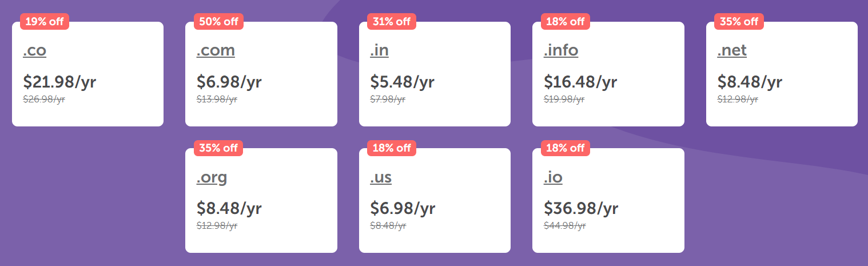Click the 31% off badge on .in
The width and height of the screenshot is (868, 266).
pos(392,22)
